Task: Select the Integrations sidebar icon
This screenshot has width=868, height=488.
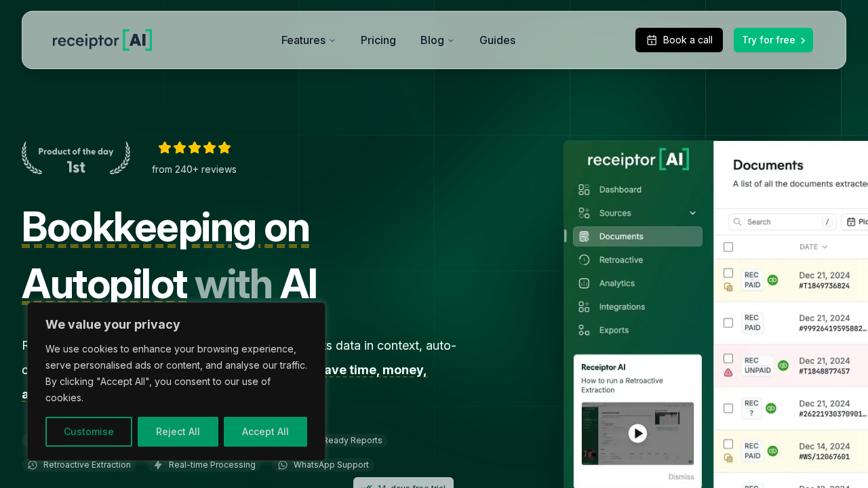Action: 584,306
